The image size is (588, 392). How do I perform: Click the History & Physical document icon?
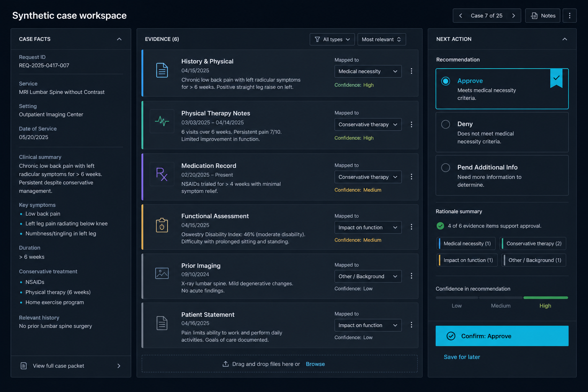coord(162,70)
